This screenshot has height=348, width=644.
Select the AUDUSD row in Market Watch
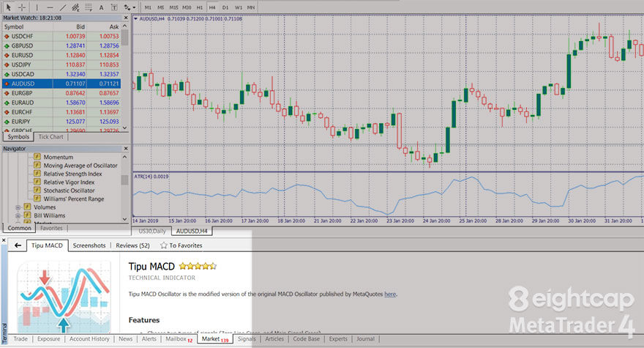pos(61,84)
